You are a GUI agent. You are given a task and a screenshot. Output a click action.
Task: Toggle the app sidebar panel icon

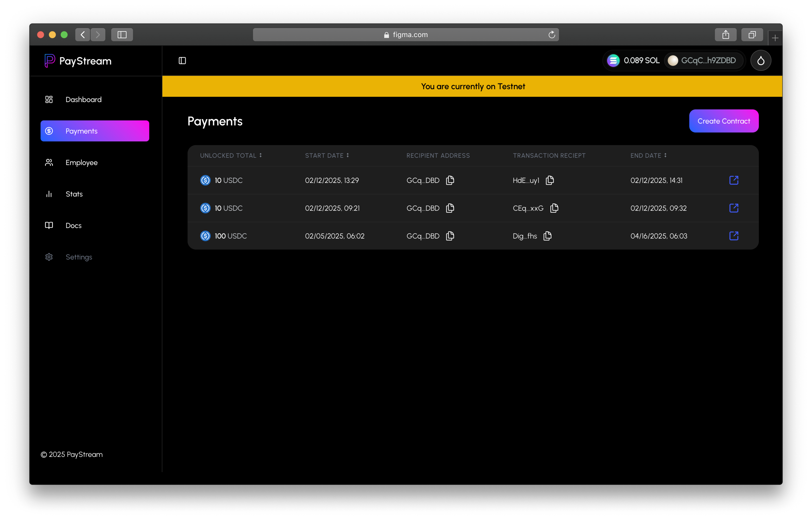coord(182,61)
